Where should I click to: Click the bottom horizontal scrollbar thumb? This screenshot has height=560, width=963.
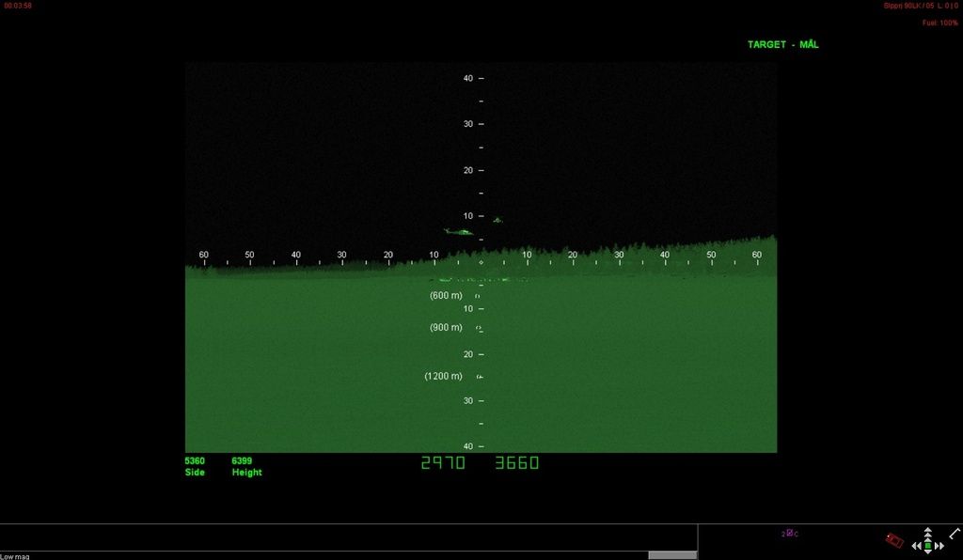[x=672, y=555]
